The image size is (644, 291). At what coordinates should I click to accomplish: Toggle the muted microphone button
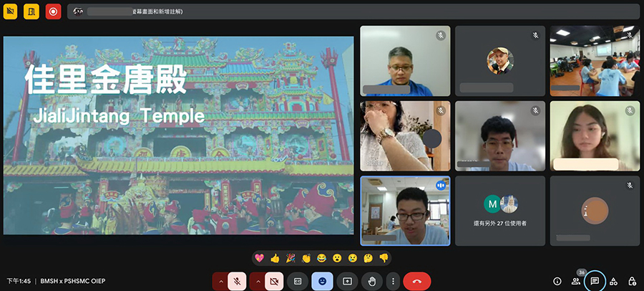(x=238, y=282)
